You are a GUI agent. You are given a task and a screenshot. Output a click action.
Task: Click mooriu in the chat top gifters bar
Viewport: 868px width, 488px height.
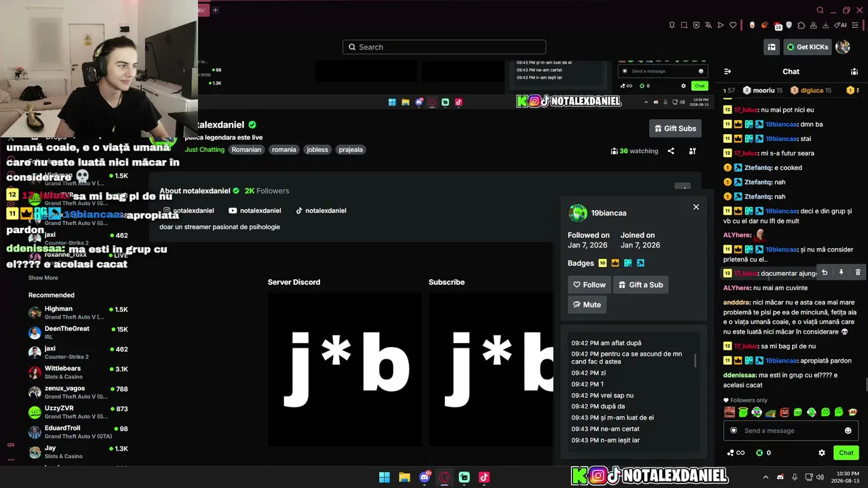coord(763,90)
